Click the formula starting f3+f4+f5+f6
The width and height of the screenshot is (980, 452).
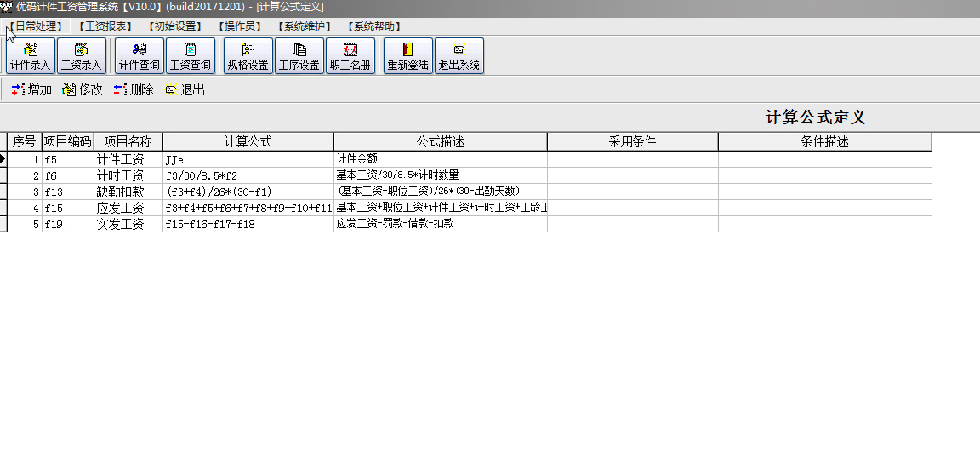click(248, 209)
